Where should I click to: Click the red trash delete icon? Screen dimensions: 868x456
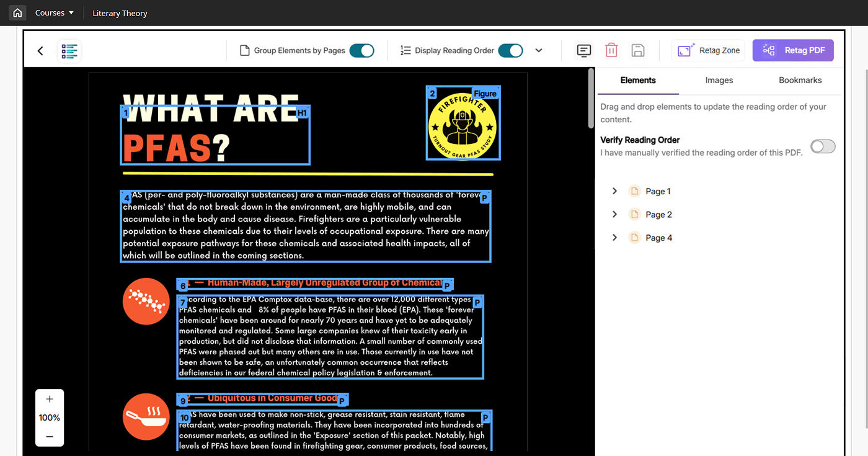(611, 51)
